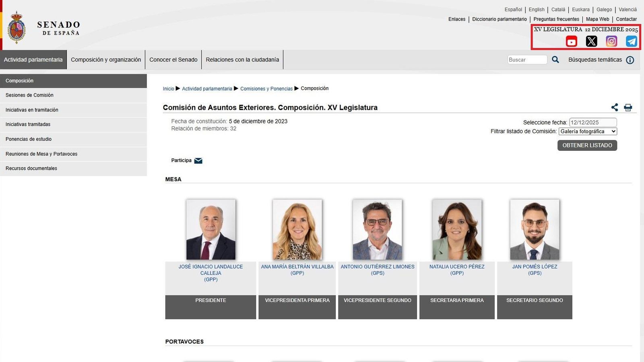Open the Telegram channel icon
This screenshot has height=362, width=644.
click(631, 41)
